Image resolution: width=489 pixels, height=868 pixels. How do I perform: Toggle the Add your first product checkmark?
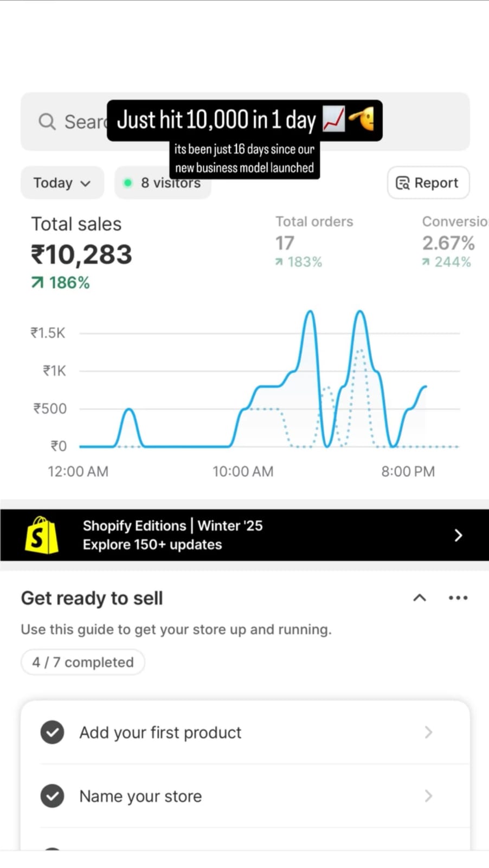click(x=53, y=732)
